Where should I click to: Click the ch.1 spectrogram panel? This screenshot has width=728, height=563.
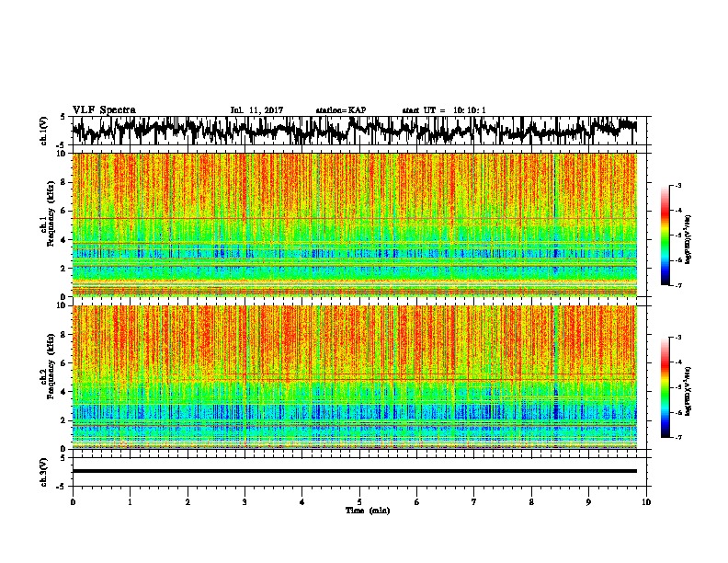354,224
